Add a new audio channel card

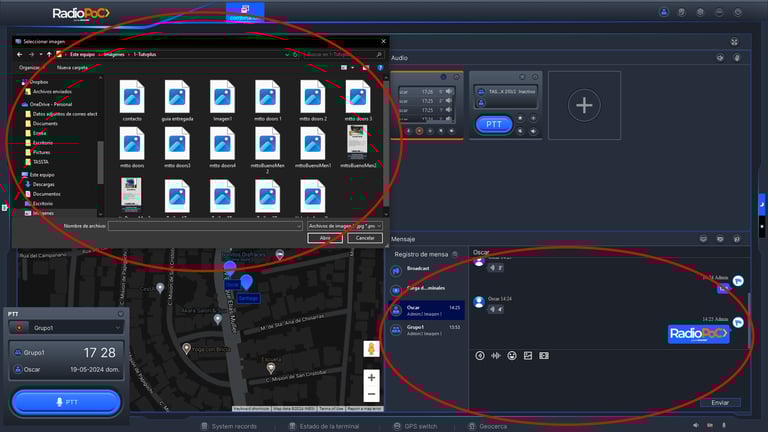click(x=584, y=105)
